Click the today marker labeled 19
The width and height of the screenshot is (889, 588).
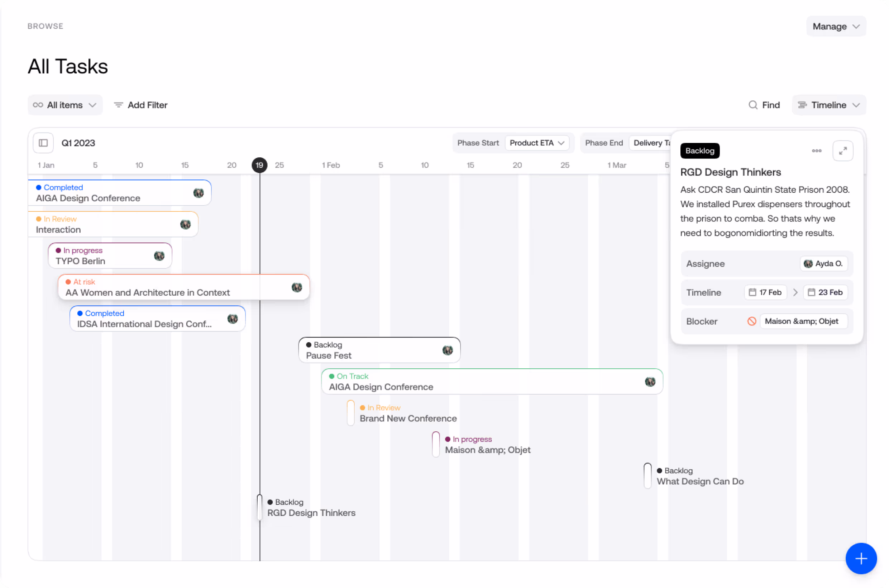[x=259, y=165]
